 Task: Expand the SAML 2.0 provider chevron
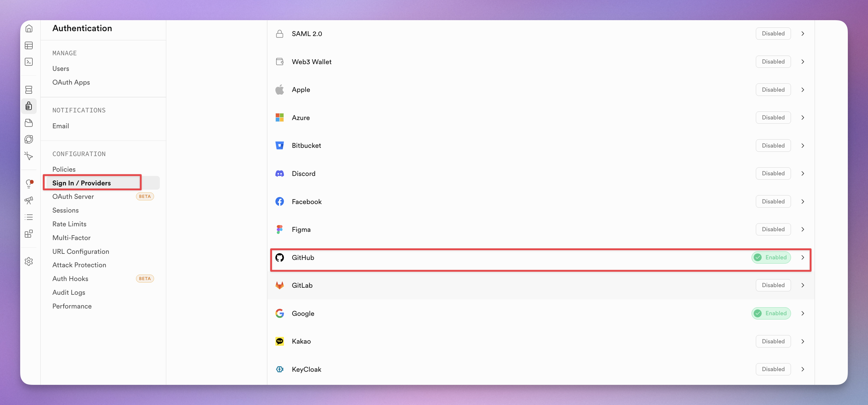[803, 34]
